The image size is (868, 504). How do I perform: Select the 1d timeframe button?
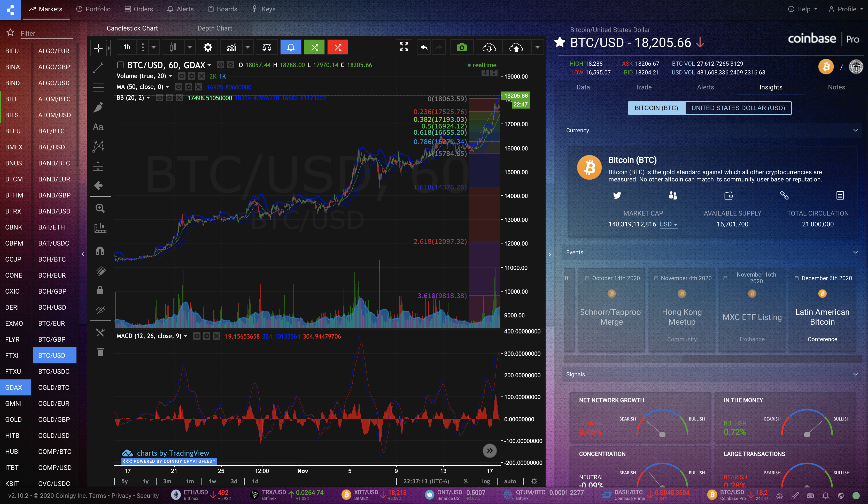255,481
